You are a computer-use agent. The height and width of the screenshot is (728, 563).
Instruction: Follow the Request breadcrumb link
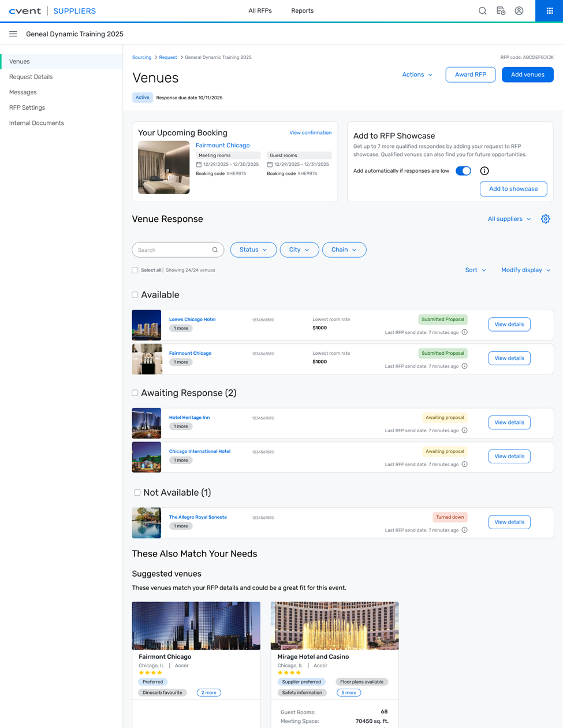(x=168, y=58)
